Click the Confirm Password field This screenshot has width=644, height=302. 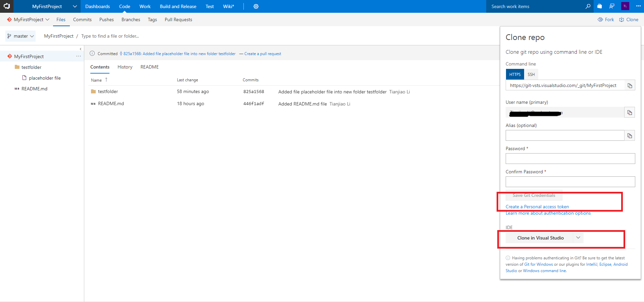[x=570, y=182]
